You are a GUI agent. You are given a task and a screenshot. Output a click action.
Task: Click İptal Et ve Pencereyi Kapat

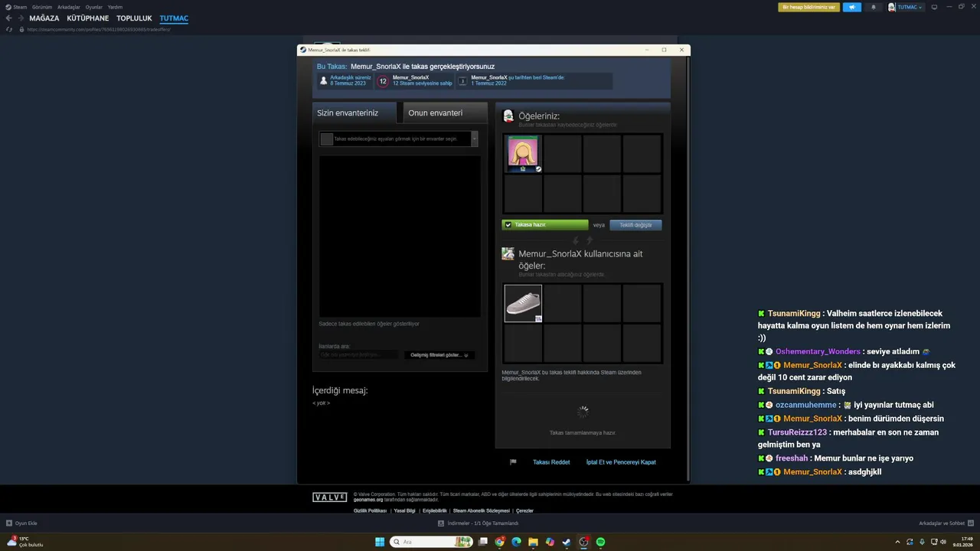pos(621,462)
